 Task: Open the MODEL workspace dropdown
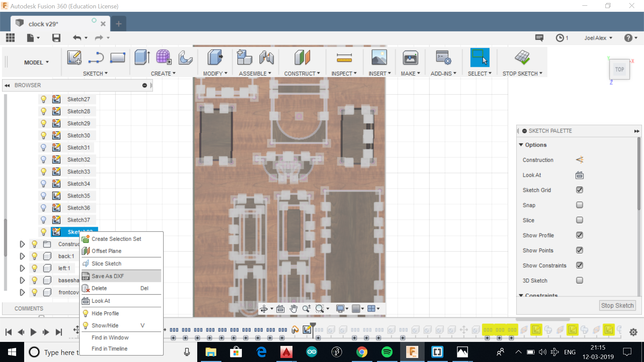tap(36, 62)
